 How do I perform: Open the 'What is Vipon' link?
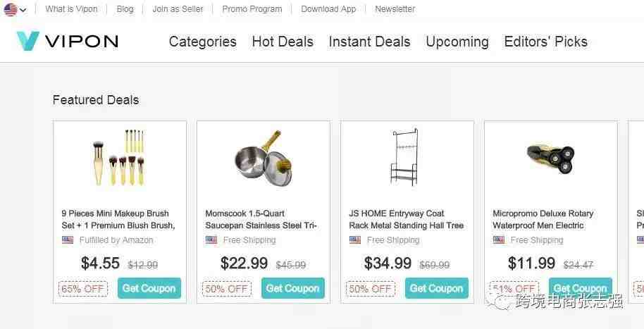[x=71, y=9]
